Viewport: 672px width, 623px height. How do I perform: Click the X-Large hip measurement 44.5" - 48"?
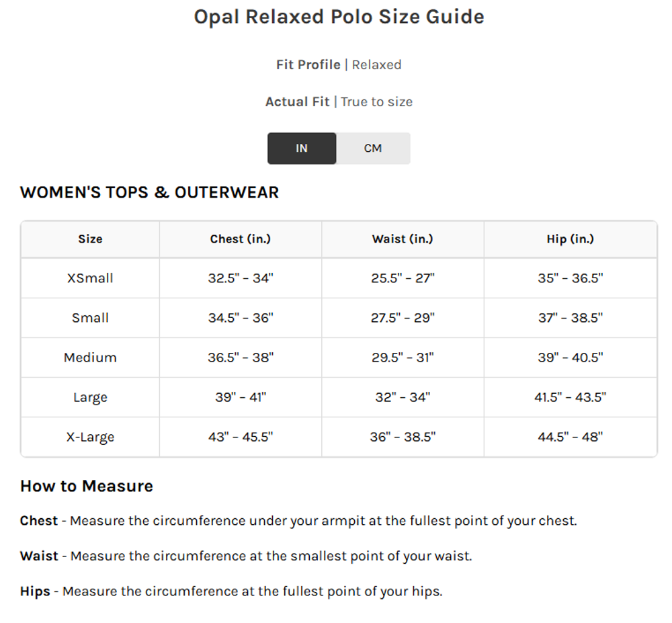(x=571, y=437)
